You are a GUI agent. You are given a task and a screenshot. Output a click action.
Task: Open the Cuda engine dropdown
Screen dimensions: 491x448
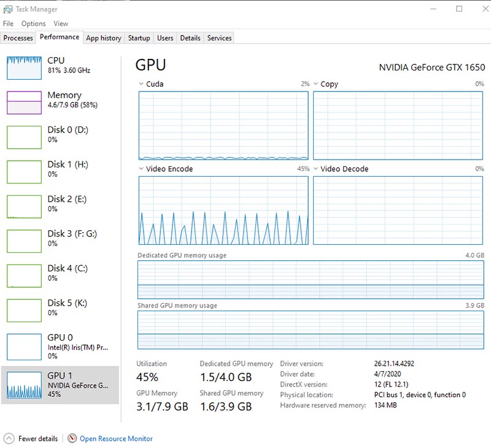click(x=141, y=84)
